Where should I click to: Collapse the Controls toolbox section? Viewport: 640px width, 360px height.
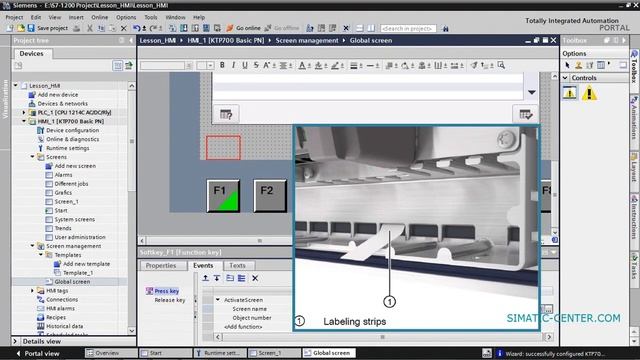pyautogui.click(x=565, y=78)
